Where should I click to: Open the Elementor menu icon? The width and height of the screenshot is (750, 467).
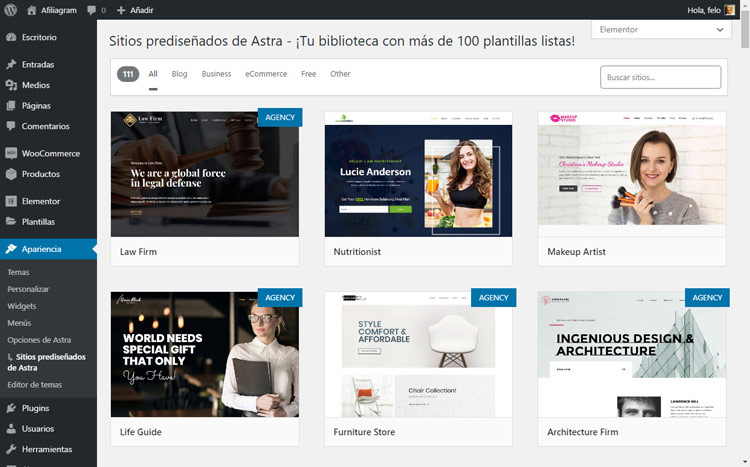11,201
